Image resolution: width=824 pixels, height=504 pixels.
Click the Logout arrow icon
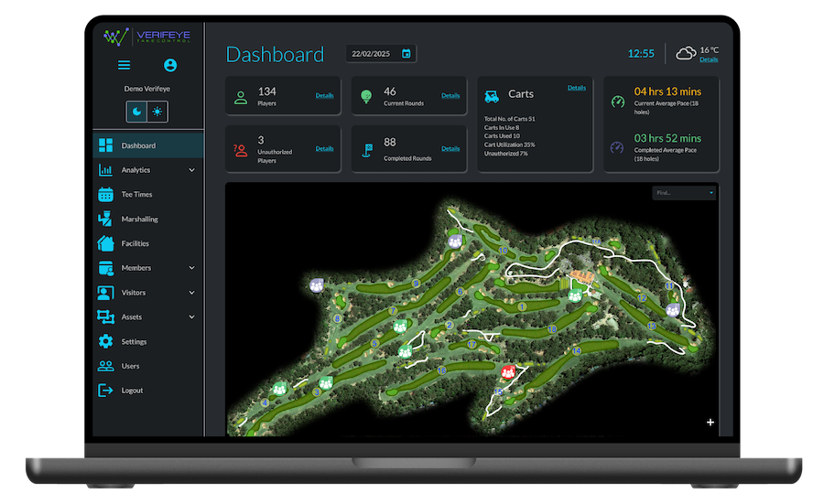pyautogui.click(x=105, y=391)
